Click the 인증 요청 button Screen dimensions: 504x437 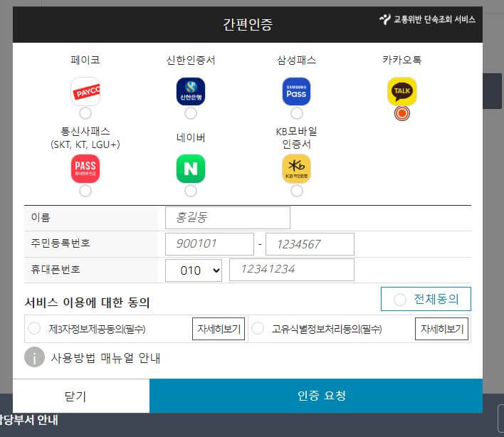pos(316,396)
